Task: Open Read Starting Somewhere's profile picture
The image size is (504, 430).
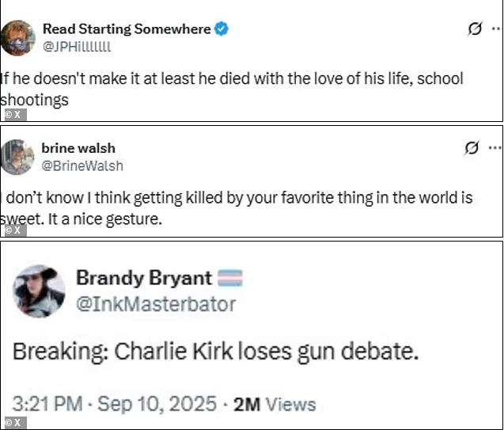Action: click(18, 38)
